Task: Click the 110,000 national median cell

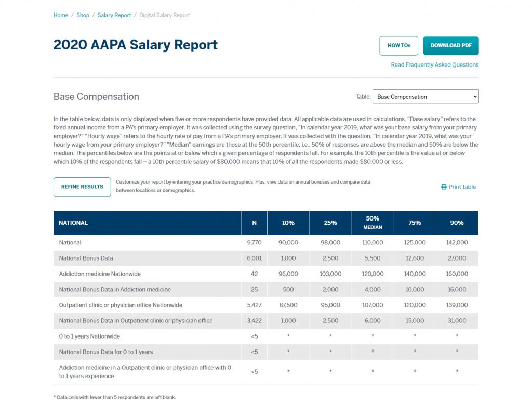Action: click(373, 243)
